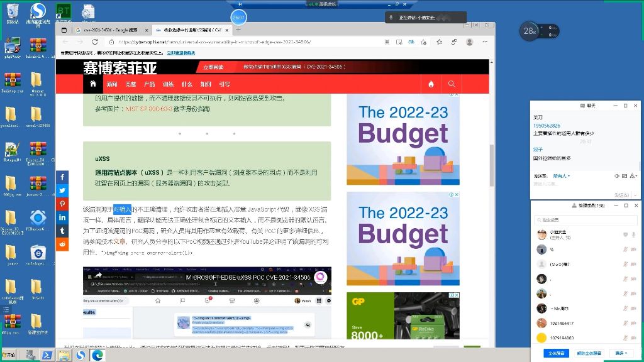This screenshot has width=644, height=362.
Task: Open the Edge profile avatar icon
Action: click(469, 42)
